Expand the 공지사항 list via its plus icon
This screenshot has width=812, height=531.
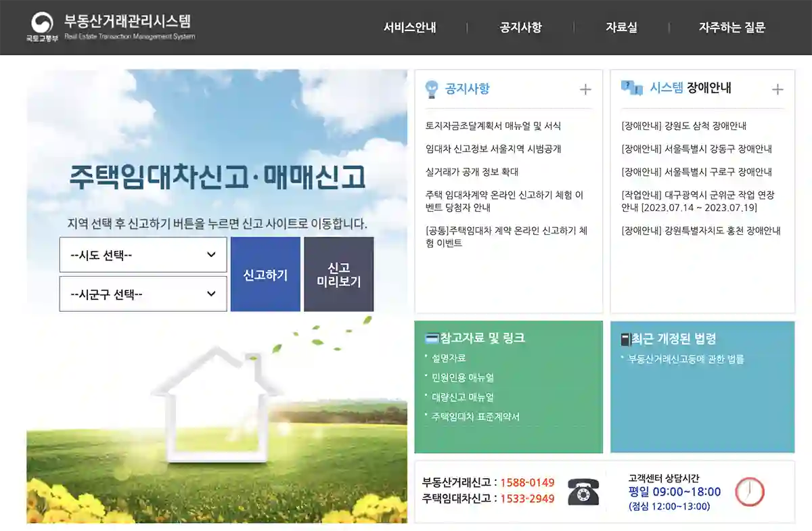pyautogui.click(x=585, y=89)
